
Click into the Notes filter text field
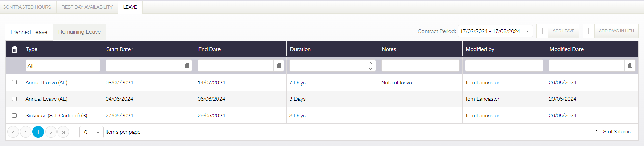420,66
